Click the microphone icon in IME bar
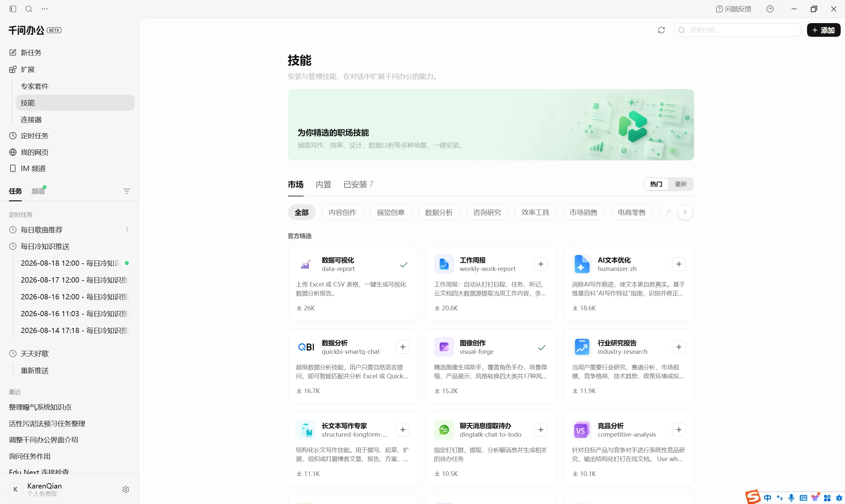Screen dimensions: 845x504 (791, 497)
